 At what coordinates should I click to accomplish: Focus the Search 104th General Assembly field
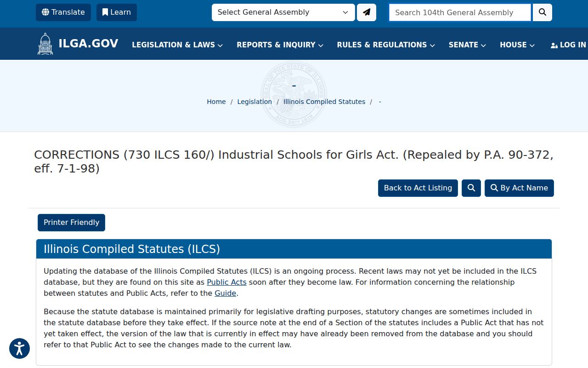tap(460, 12)
